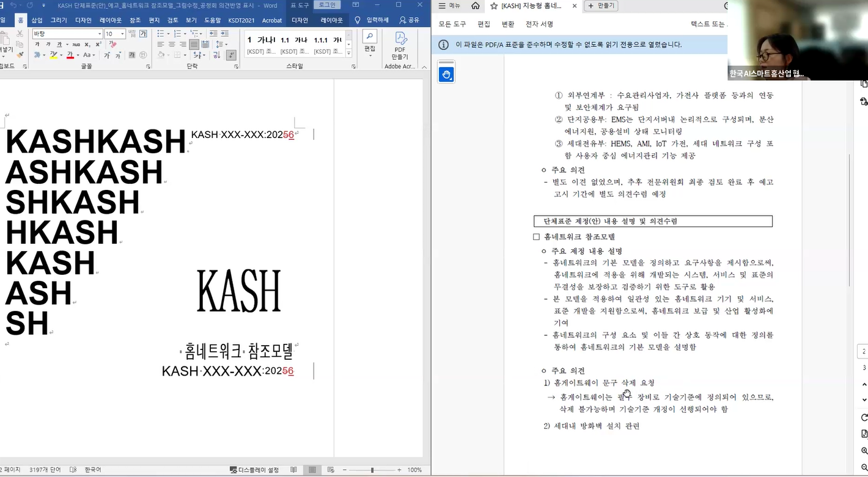This screenshot has height=477, width=868.
Task: Switch to read mode view in status bar
Action: coord(294,470)
